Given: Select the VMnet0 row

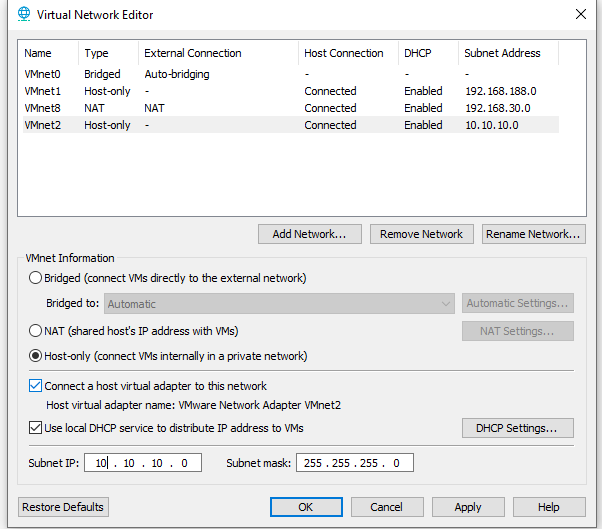Looking at the screenshot, I should click(291, 74).
